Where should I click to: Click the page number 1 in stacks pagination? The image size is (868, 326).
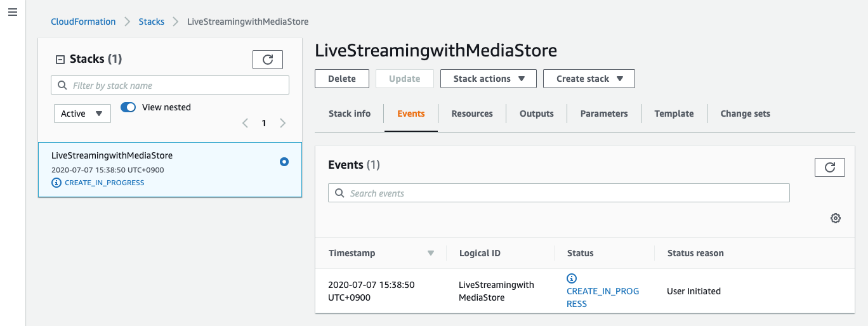pyautogui.click(x=264, y=123)
